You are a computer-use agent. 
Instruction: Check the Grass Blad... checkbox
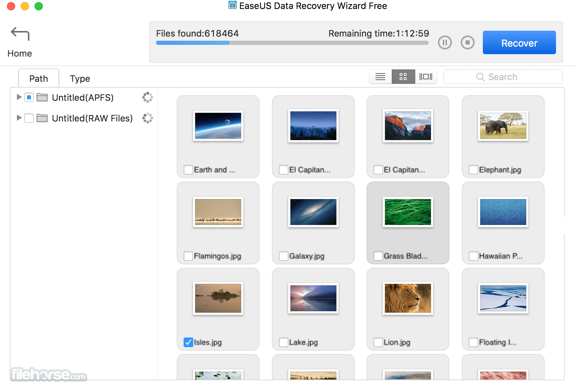click(x=378, y=256)
